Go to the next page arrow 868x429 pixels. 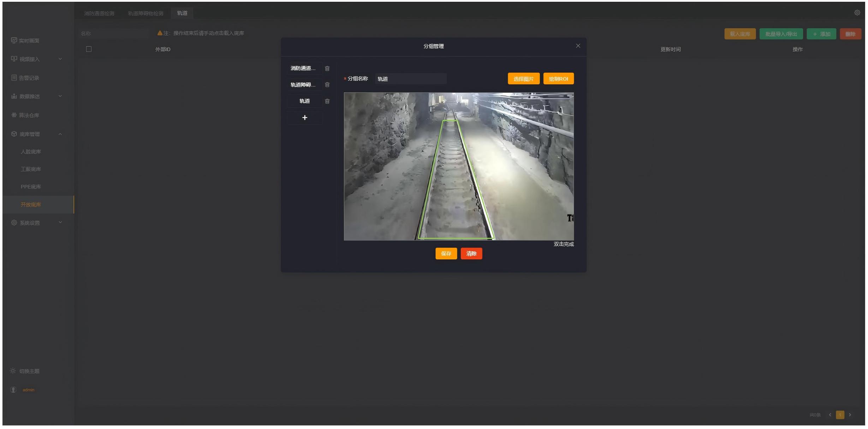(850, 415)
